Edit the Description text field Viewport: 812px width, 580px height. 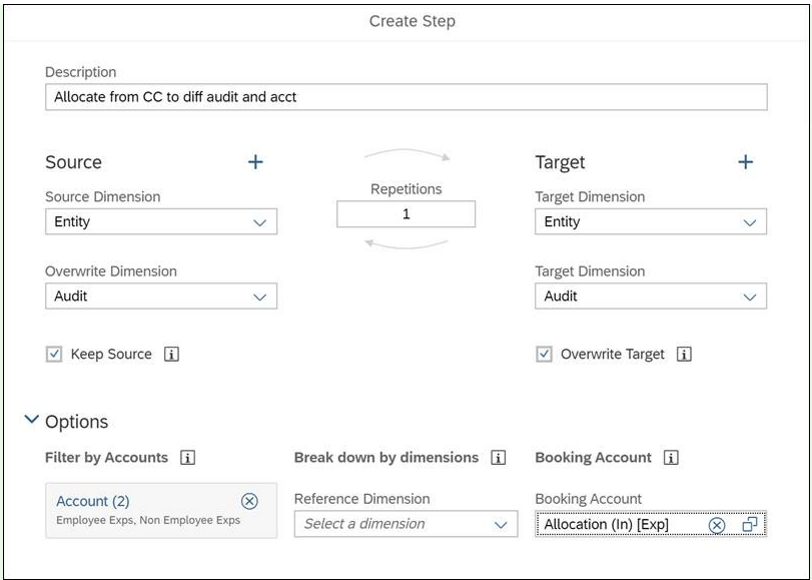pos(406,97)
